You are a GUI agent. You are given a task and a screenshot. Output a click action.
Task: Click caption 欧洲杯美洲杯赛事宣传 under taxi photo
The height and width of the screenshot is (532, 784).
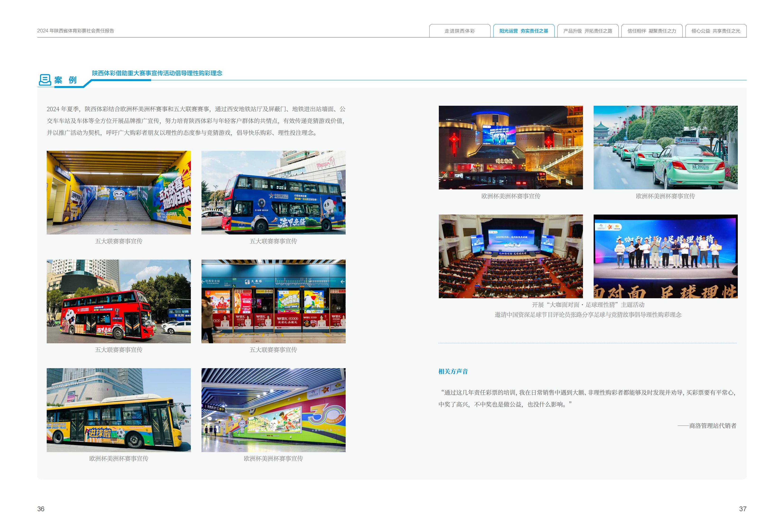click(x=666, y=196)
